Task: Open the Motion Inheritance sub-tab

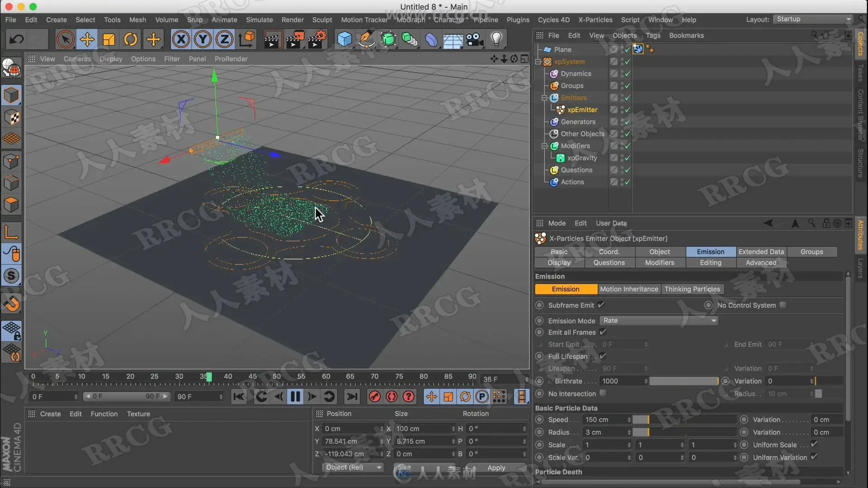Action: point(629,289)
